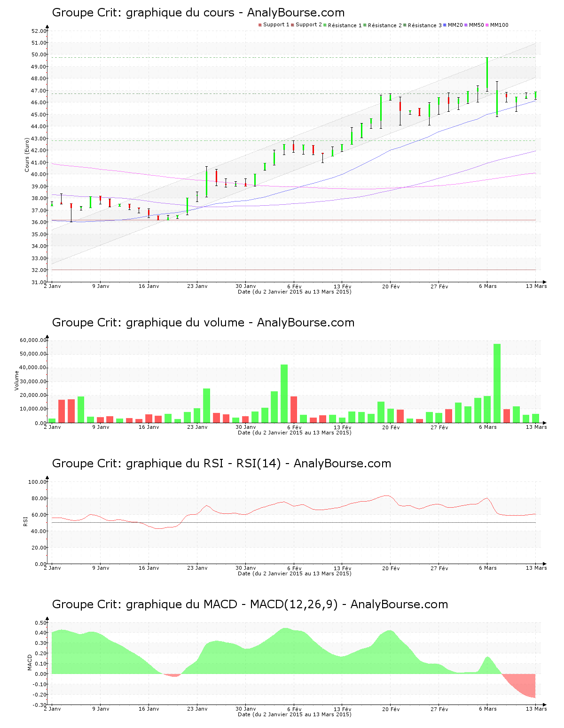Click the Support 1 legend color square
The width and height of the screenshot is (564, 728).
(260, 25)
